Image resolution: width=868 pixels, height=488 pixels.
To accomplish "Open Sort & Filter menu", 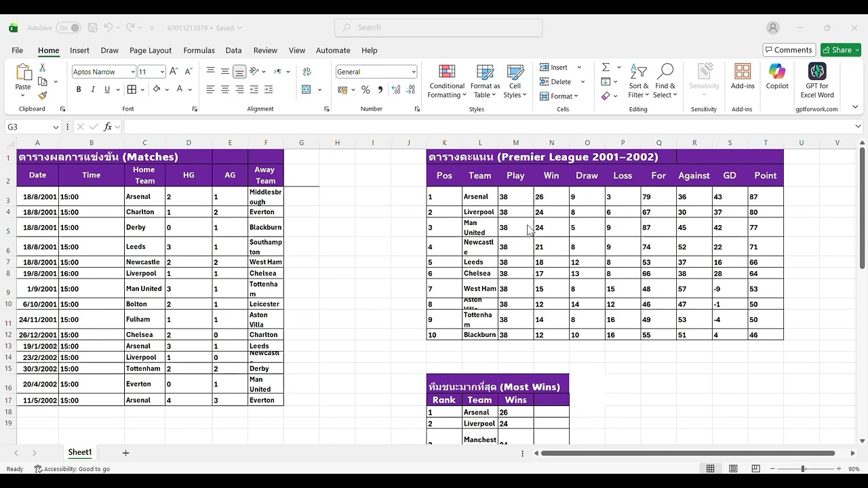I will [639, 81].
